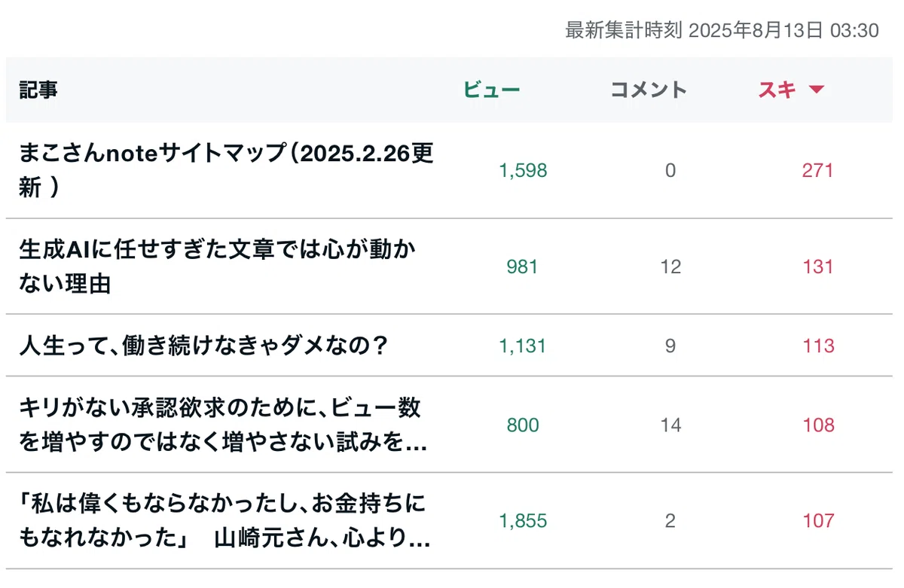Sort table by ビュー column
This screenshot has height=588, width=904.
coord(491,90)
